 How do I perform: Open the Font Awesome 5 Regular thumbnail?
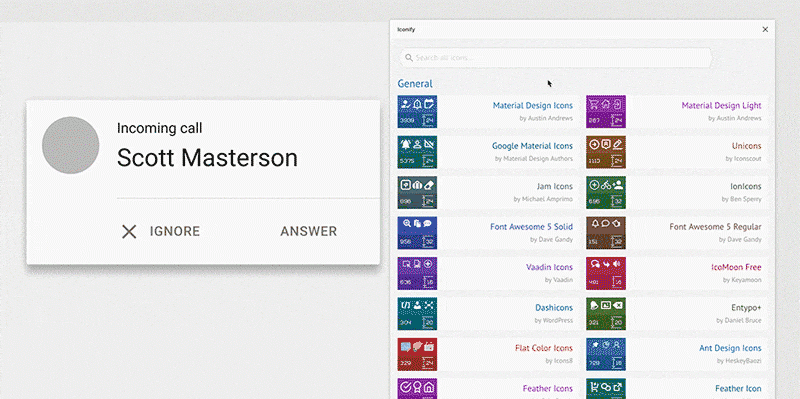coord(606,233)
